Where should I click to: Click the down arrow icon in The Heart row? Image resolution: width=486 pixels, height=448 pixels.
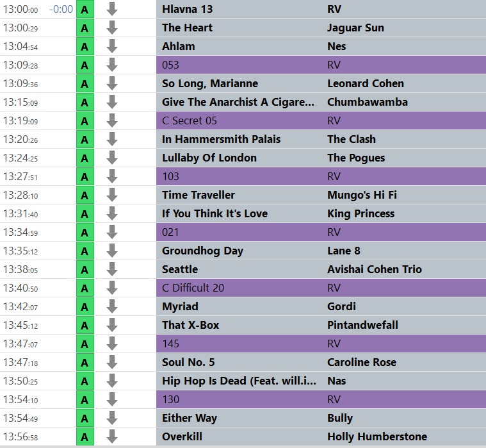(x=112, y=28)
